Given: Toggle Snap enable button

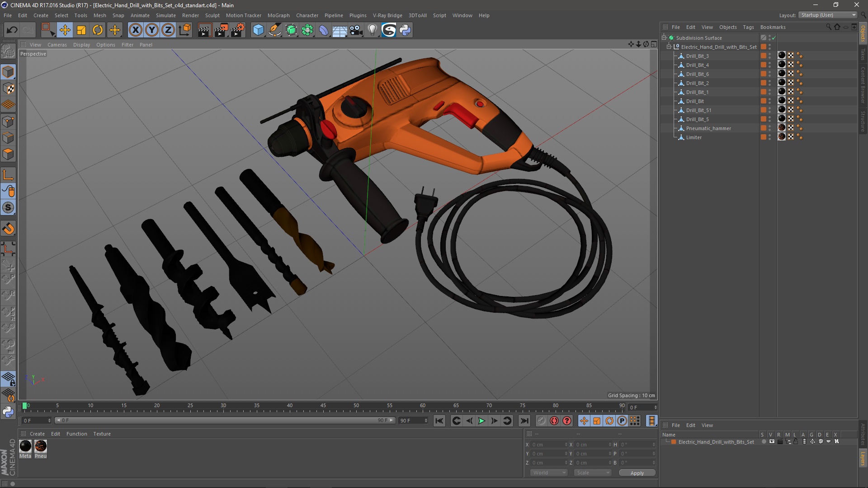Looking at the screenshot, I should coord(8,208).
